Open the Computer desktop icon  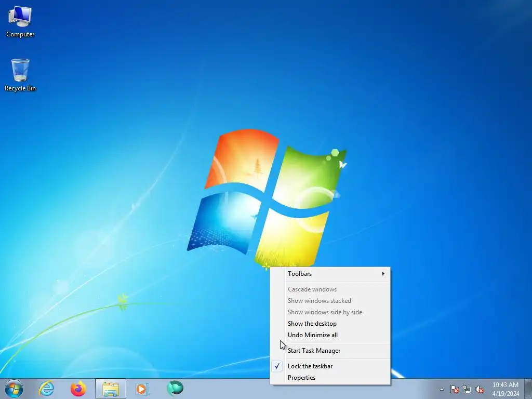[x=20, y=22]
